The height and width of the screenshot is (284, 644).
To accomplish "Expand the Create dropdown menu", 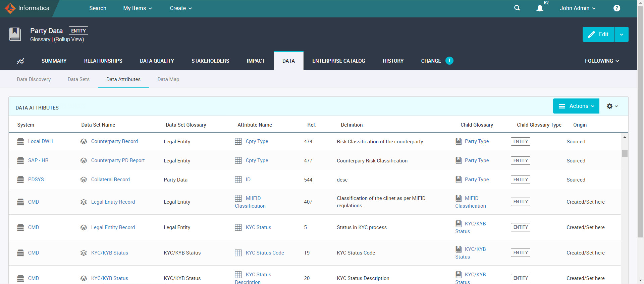I will pos(181,8).
